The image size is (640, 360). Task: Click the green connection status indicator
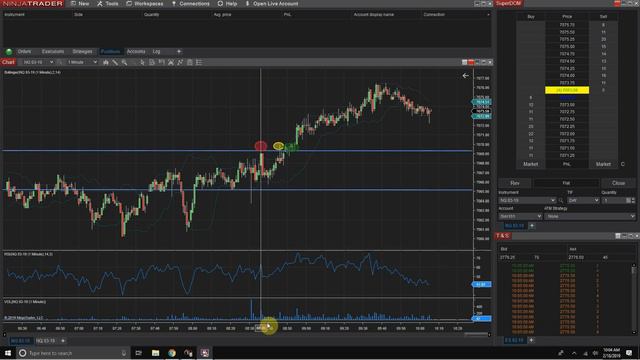9,52
